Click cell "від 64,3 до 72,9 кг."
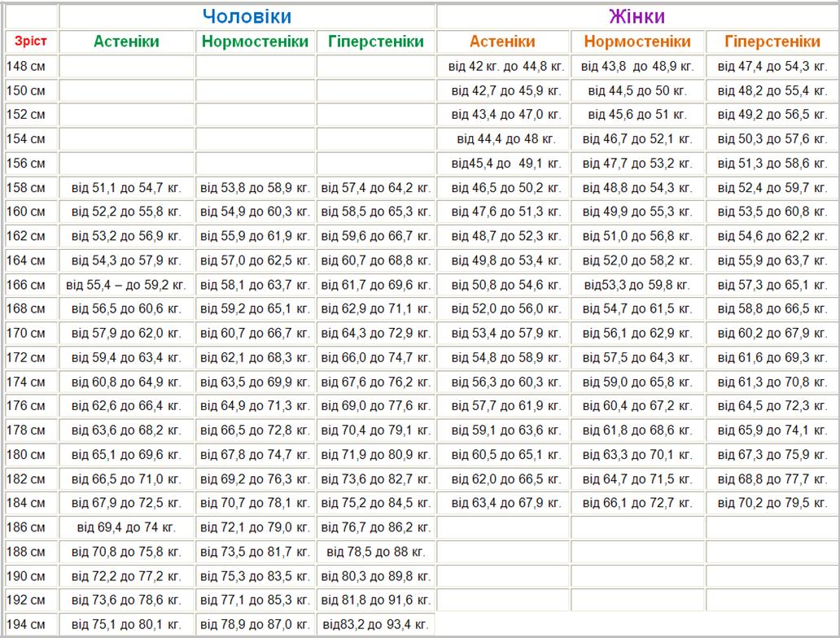Image resolution: width=840 pixels, height=638 pixels. click(x=376, y=333)
